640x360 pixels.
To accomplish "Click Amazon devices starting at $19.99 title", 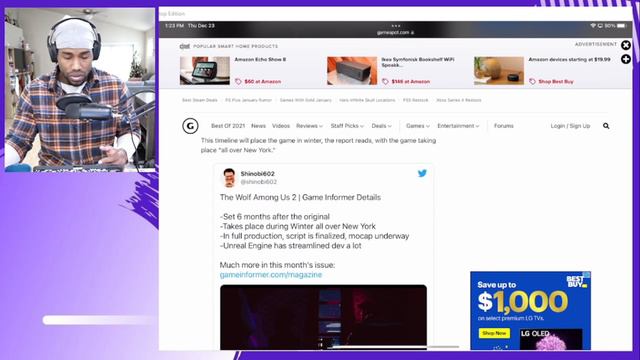I will tap(569, 60).
